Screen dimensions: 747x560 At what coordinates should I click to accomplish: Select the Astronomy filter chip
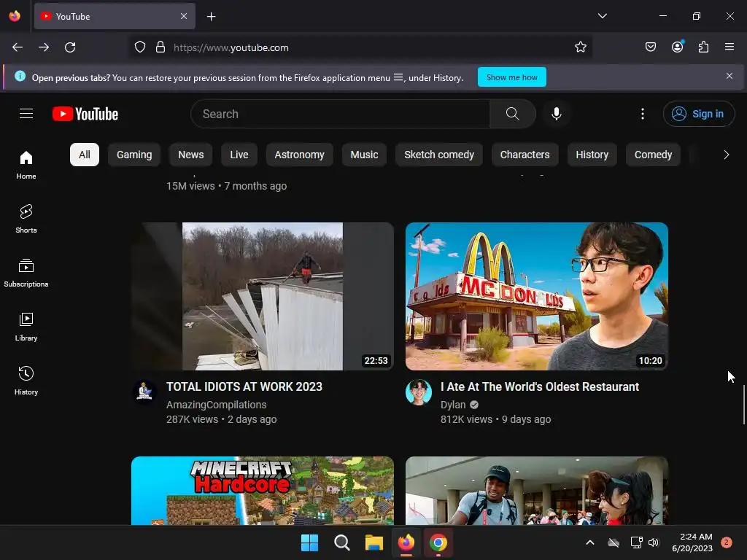point(300,155)
